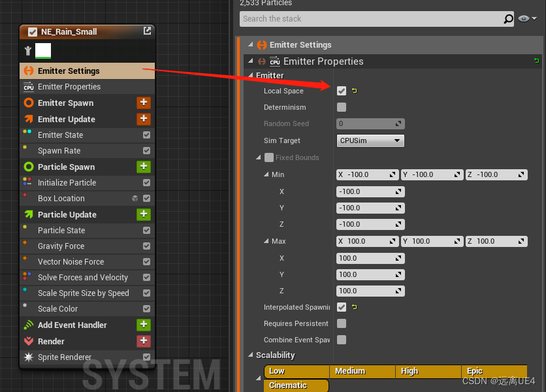Click the Medium scalability button

point(362,370)
